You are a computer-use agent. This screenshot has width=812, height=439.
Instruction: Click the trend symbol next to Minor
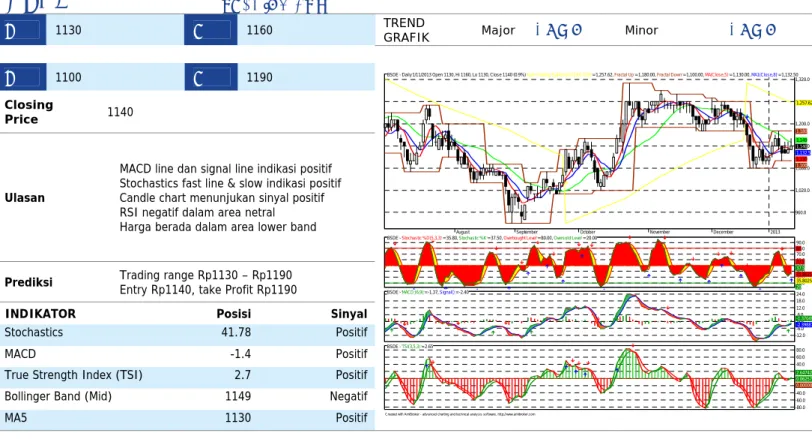pyautogui.click(x=752, y=31)
